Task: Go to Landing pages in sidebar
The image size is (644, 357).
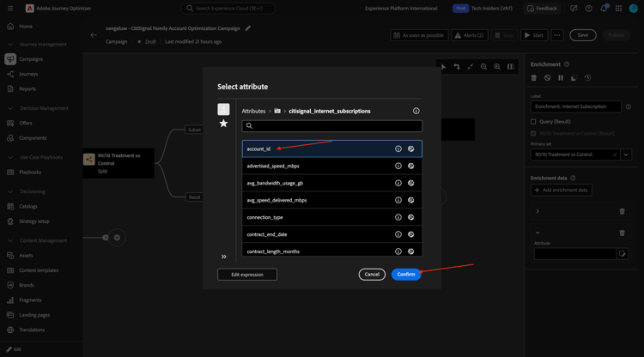Action: pyautogui.click(x=34, y=315)
